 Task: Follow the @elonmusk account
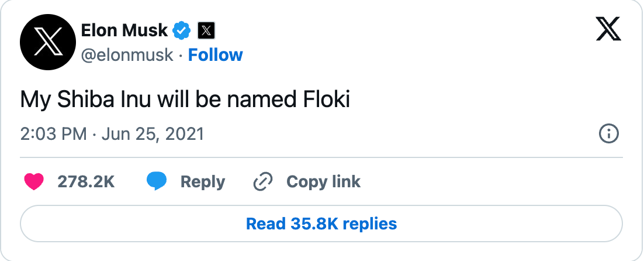click(x=215, y=54)
